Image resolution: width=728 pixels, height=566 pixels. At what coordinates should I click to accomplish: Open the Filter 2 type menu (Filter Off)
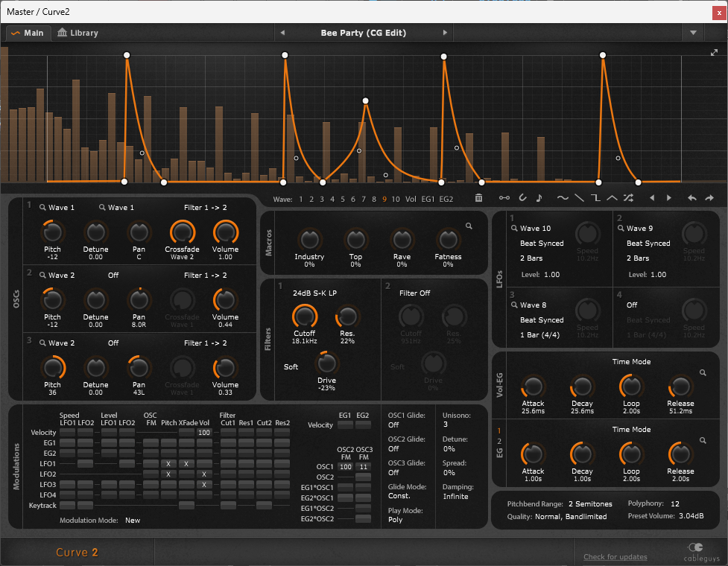414,293
